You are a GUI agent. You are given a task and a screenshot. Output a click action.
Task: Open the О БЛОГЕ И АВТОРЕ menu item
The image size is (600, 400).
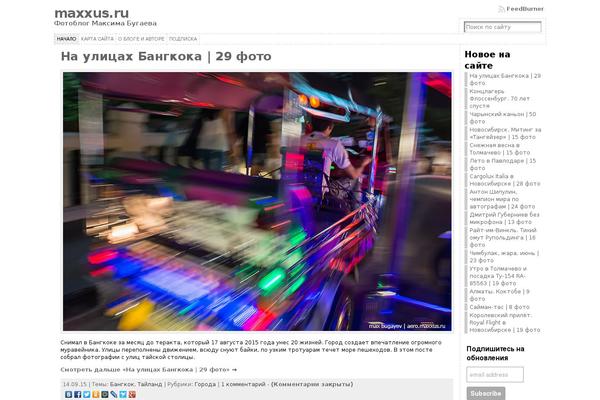141,39
